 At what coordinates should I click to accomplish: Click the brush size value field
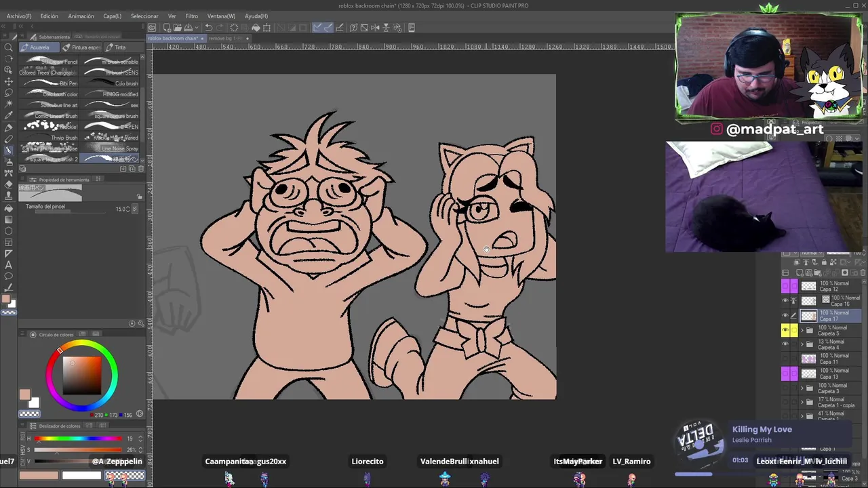[122, 209]
